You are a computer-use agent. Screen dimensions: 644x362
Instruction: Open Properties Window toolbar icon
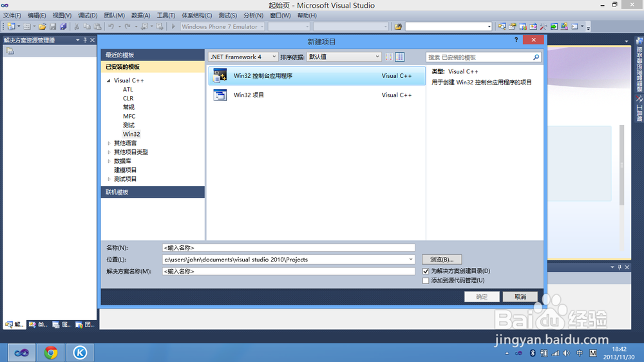[512, 26]
